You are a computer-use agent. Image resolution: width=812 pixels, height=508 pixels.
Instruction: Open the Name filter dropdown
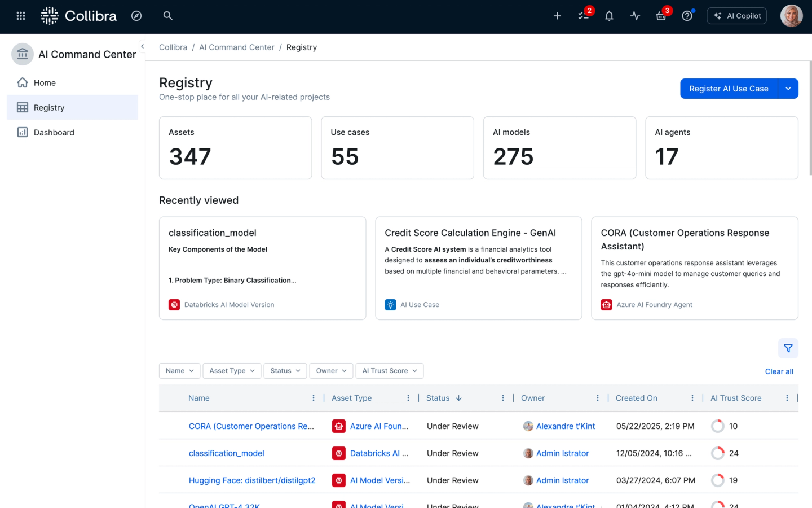pos(179,371)
